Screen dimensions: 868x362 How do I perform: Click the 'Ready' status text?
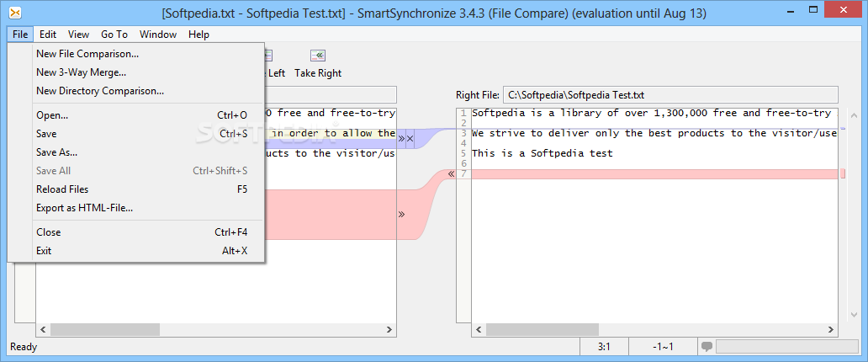tap(24, 347)
